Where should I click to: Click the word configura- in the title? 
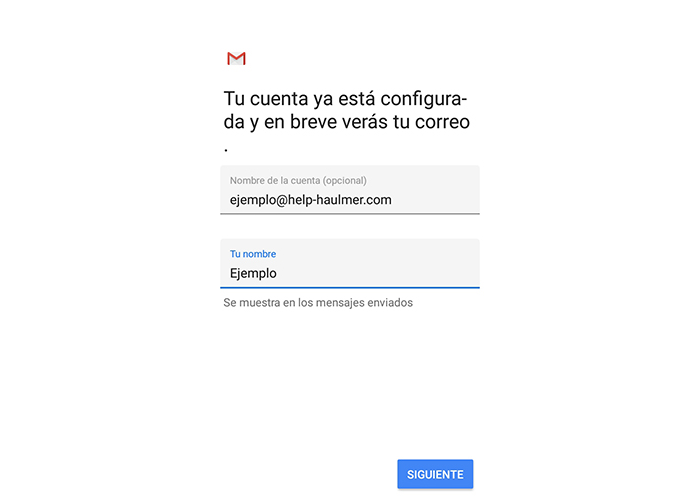pos(424,100)
